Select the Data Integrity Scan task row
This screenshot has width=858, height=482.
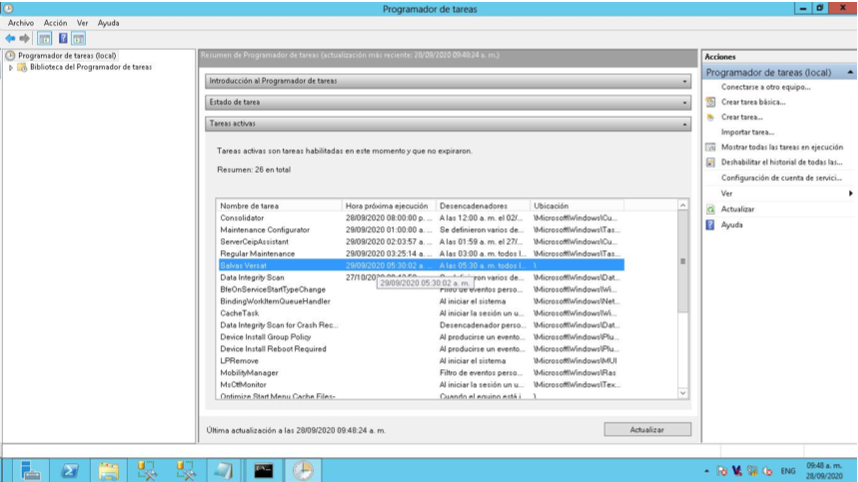point(420,277)
